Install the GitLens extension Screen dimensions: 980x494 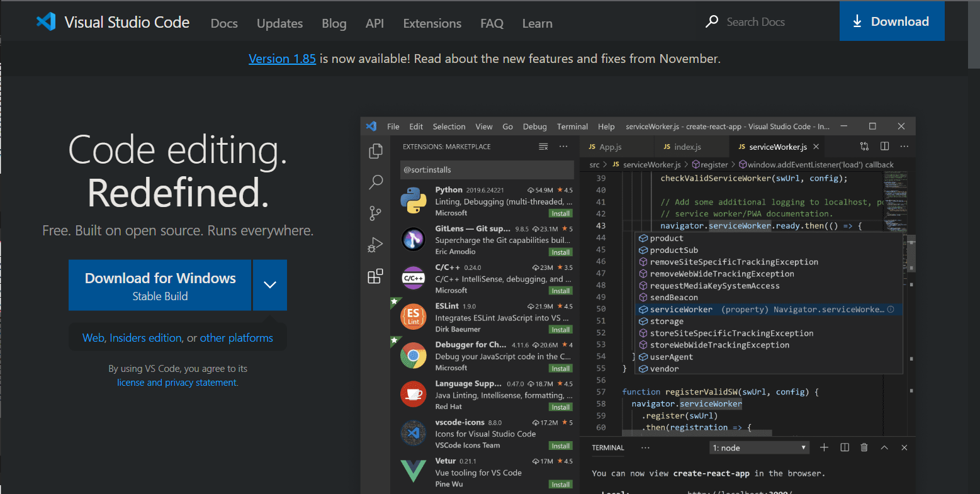(560, 252)
